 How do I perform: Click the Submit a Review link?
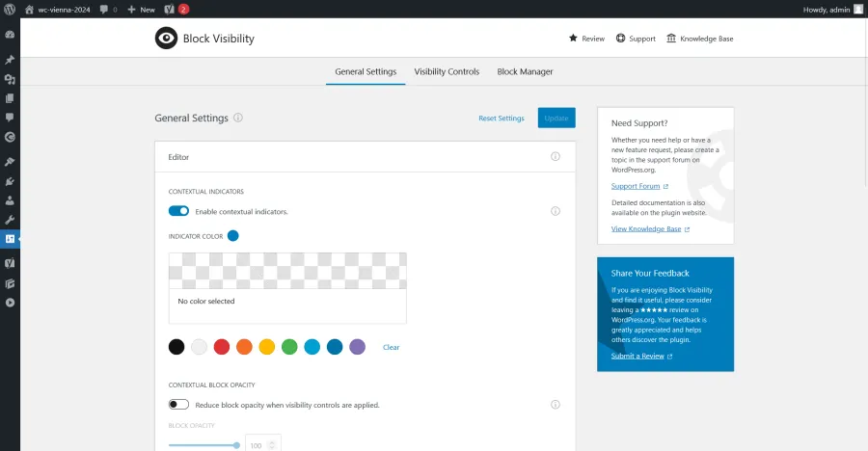pyautogui.click(x=641, y=356)
